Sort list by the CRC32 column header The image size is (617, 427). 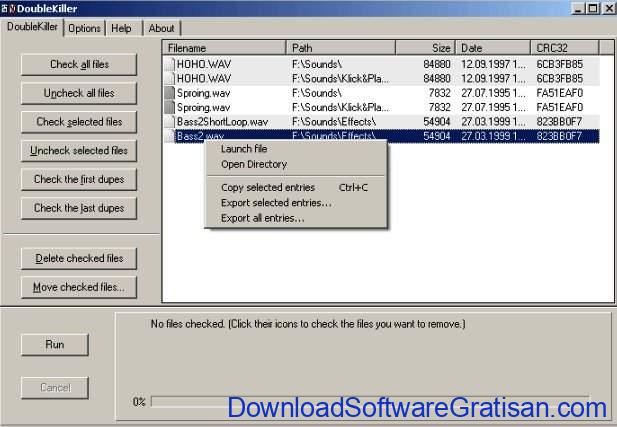pos(565,48)
